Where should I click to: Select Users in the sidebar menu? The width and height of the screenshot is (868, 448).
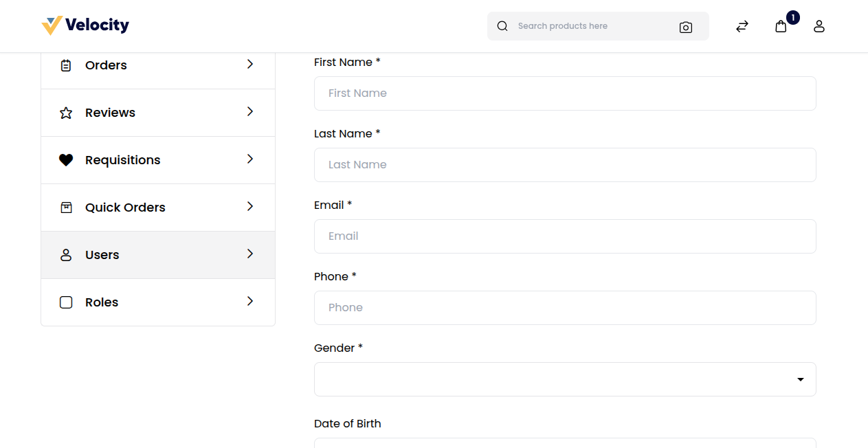[x=102, y=254]
